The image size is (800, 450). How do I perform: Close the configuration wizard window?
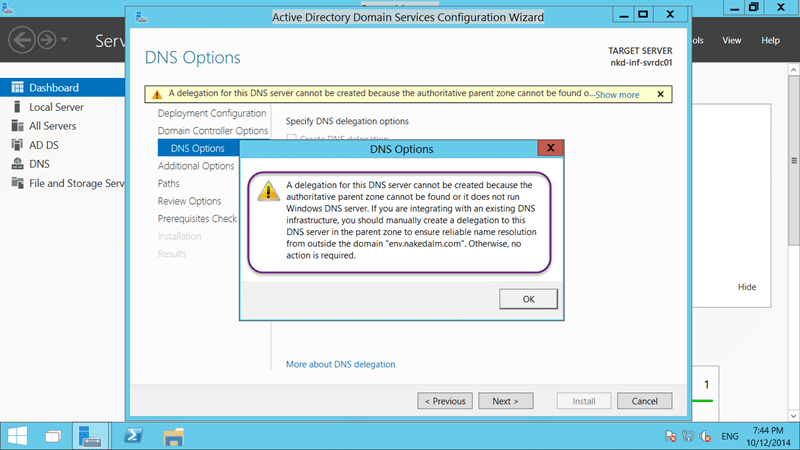coord(670,15)
